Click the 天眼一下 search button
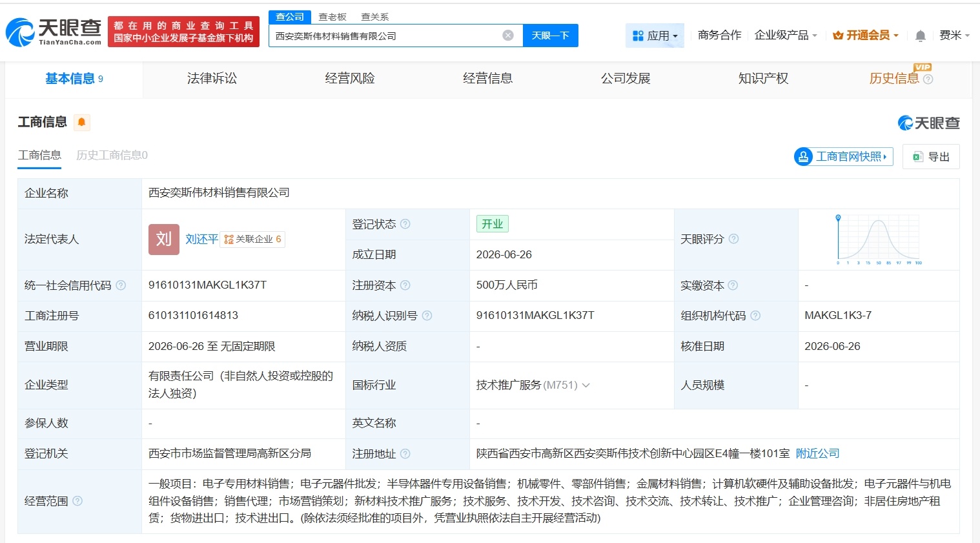This screenshot has height=543, width=980. [551, 36]
